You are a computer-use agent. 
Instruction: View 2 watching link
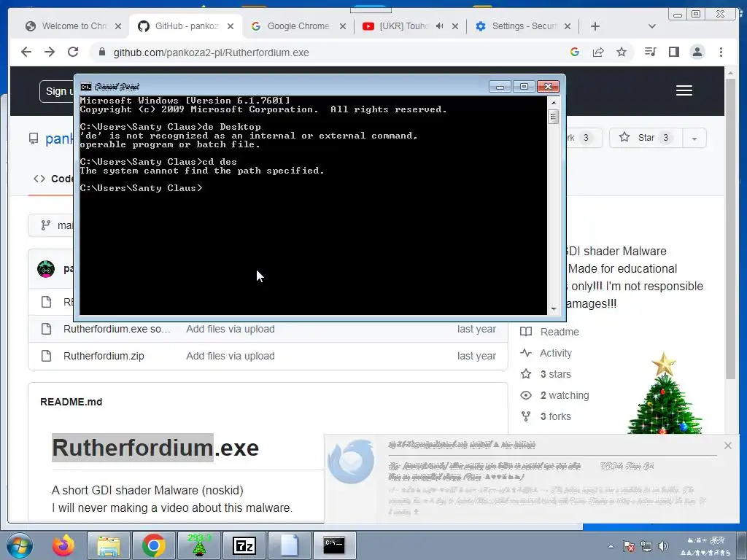565,395
